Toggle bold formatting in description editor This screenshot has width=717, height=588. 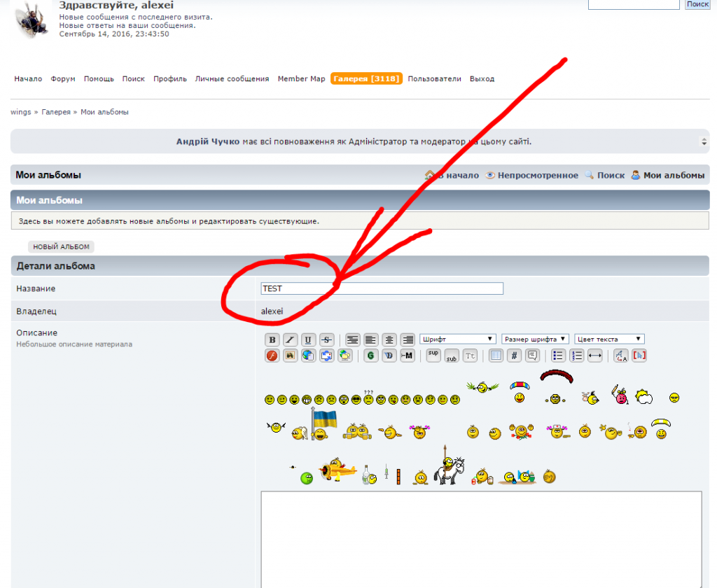(272, 339)
